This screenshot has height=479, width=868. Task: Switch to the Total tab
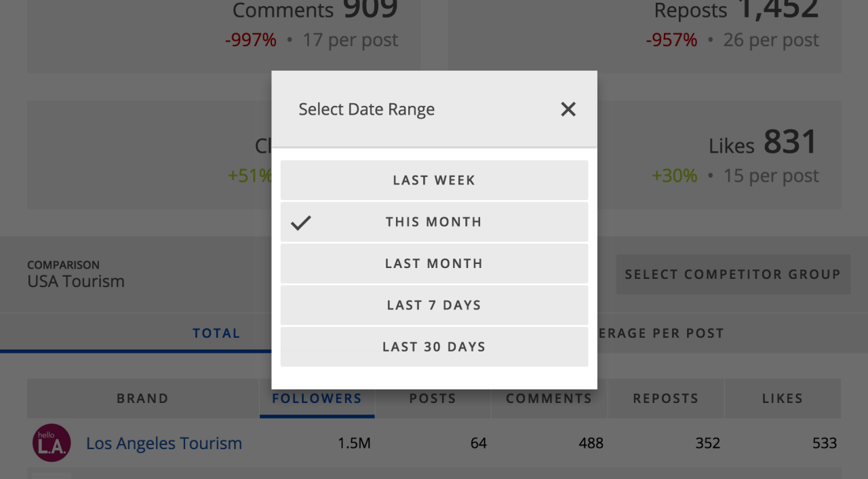[x=216, y=333]
